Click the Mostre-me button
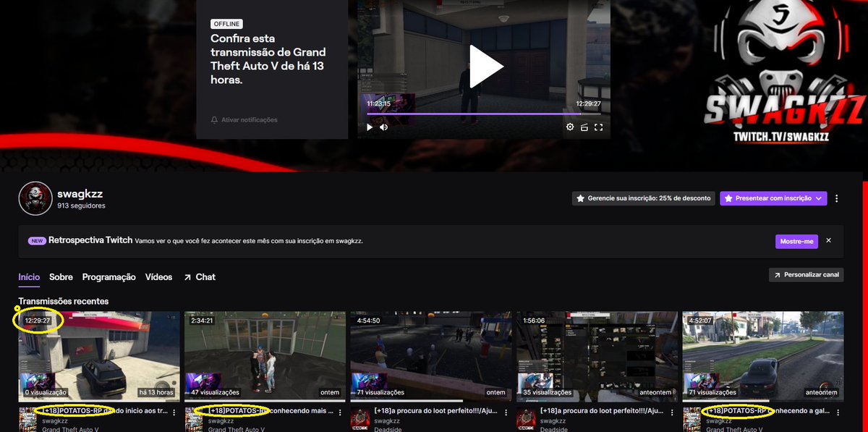Screen dimensions: 868x432 click(796, 241)
